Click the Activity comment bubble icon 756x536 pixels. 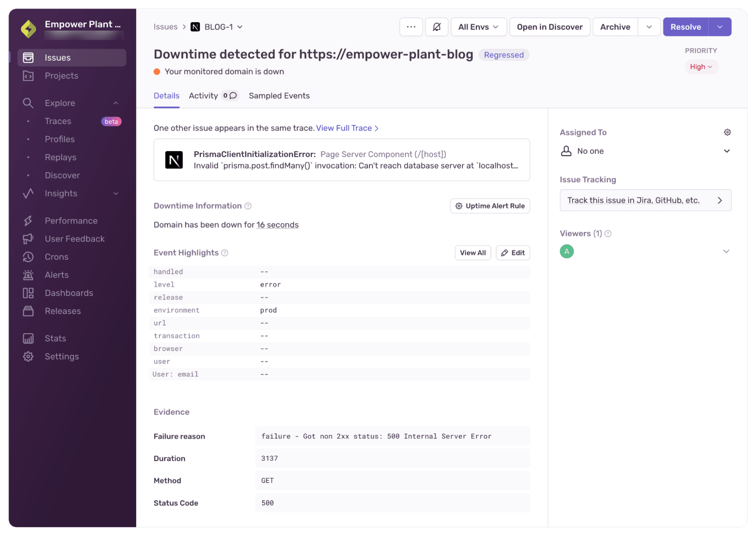pos(233,96)
